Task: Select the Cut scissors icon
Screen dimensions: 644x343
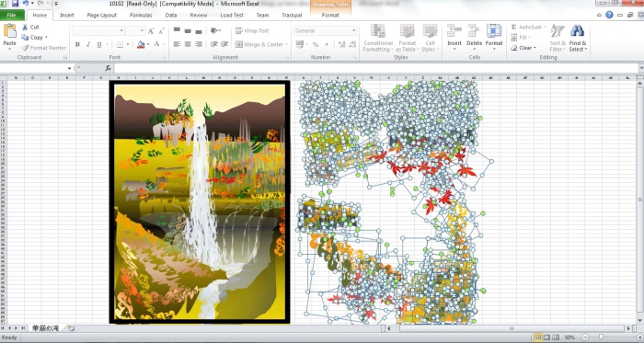Action: pyautogui.click(x=25, y=27)
